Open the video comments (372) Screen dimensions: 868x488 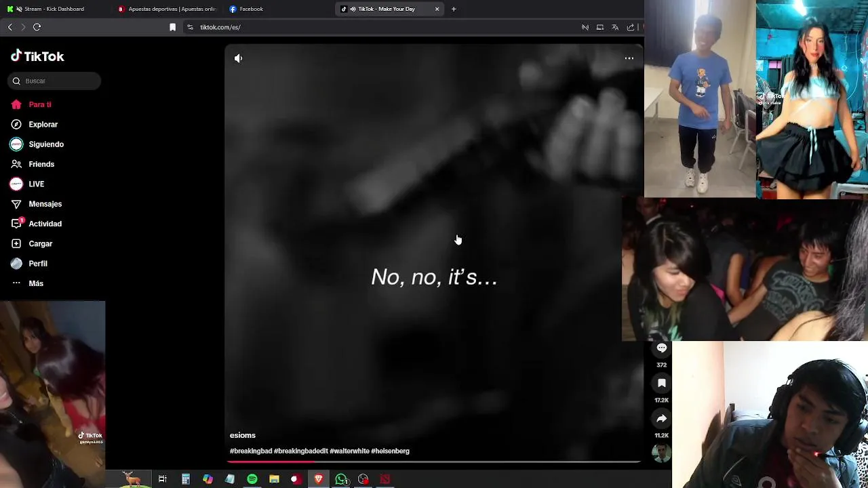pos(661,348)
